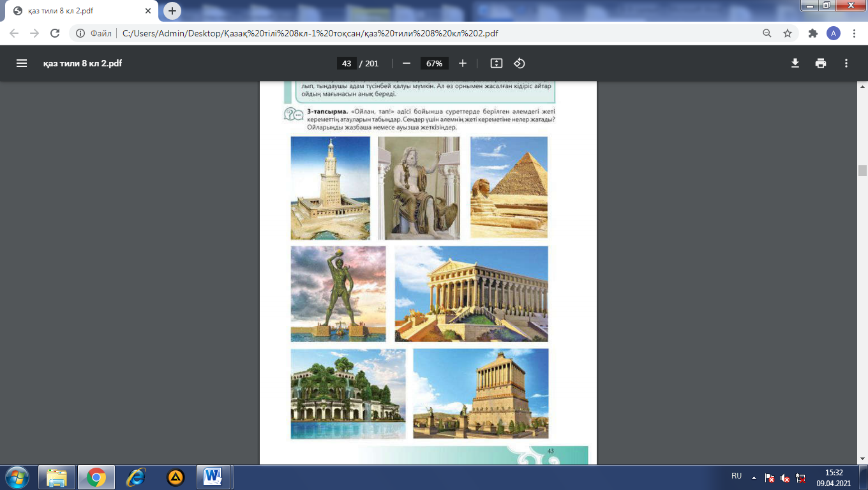
Task: Click the seated Zeus statue picture
Action: [x=419, y=188]
